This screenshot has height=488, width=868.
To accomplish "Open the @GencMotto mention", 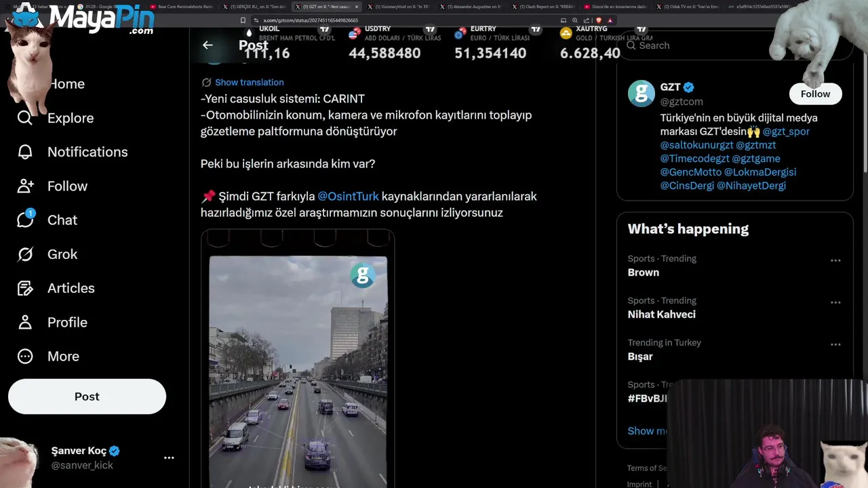I will (x=691, y=172).
